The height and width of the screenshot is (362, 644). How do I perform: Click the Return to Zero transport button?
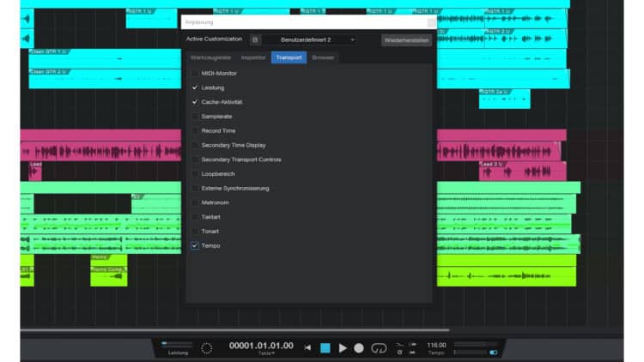coord(307,348)
